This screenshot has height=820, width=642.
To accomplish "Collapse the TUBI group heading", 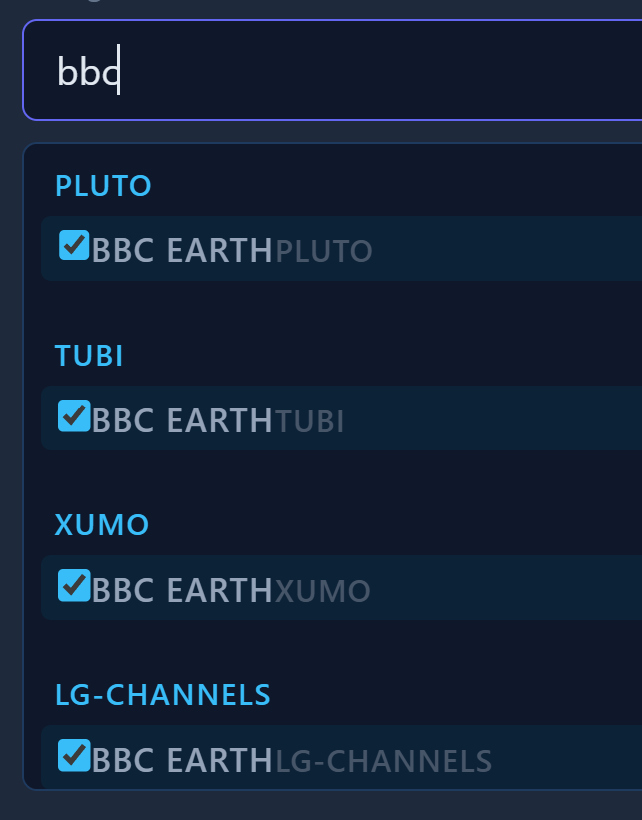I will click(x=89, y=356).
